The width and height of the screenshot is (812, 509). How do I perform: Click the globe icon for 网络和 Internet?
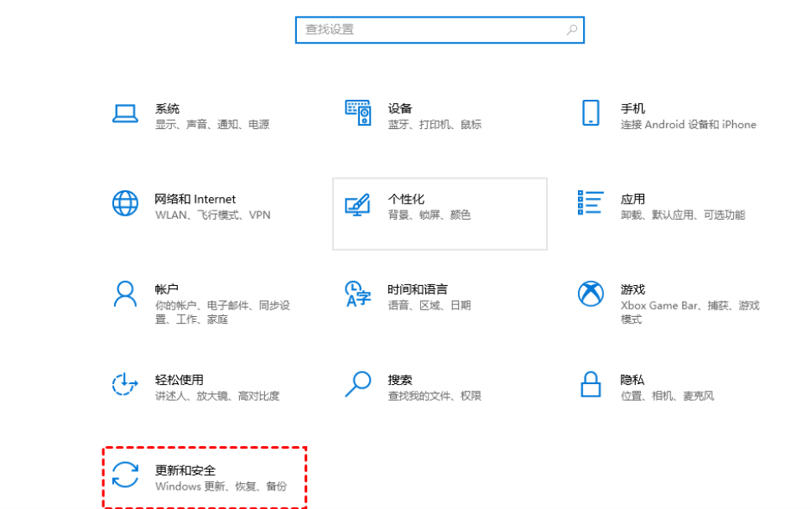pyautogui.click(x=125, y=203)
